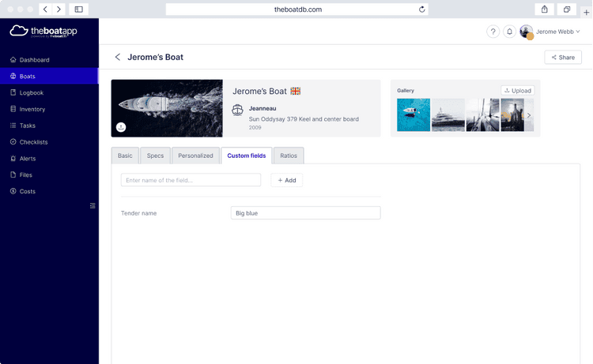
Task: Click the browser address bar
Action: point(296,9)
